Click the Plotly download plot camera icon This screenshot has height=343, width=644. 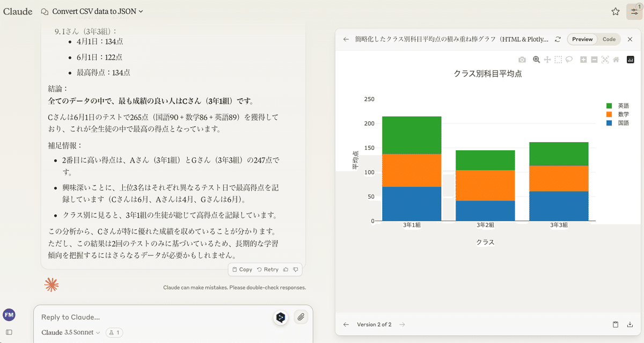(522, 60)
